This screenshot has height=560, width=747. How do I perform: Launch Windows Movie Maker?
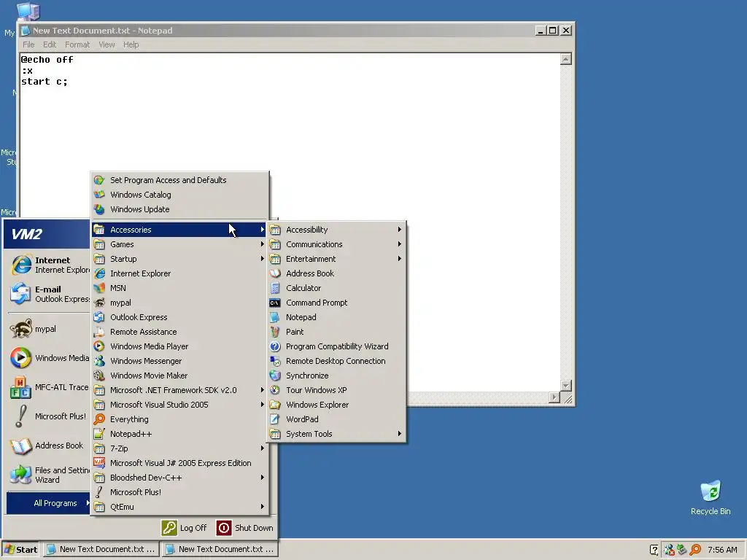[180, 376]
